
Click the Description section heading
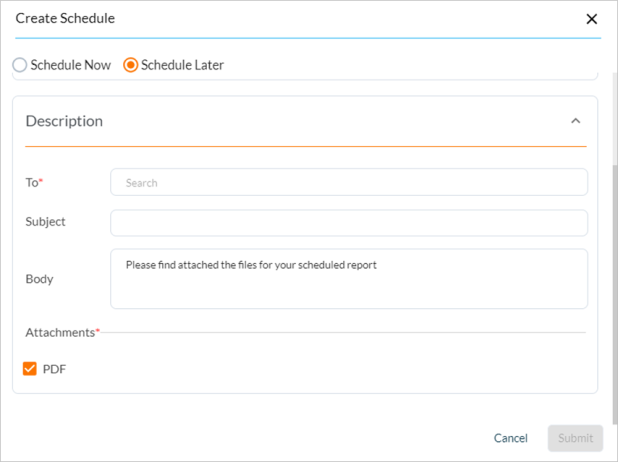click(x=64, y=121)
